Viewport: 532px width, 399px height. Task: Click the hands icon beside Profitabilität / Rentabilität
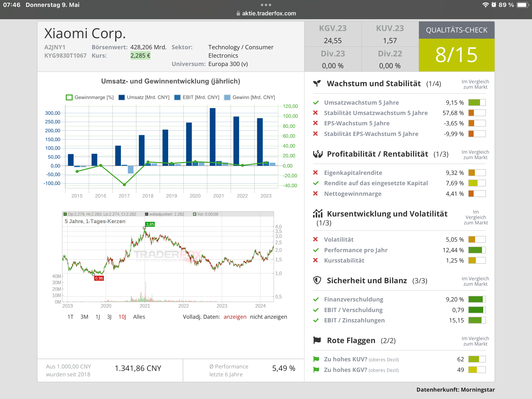point(318,154)
